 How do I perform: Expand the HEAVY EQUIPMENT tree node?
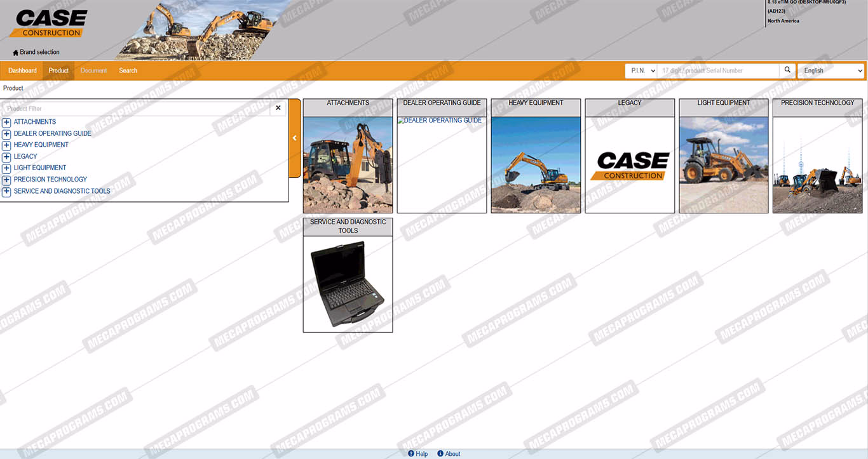pyautogui.click(x=6, y=145)
